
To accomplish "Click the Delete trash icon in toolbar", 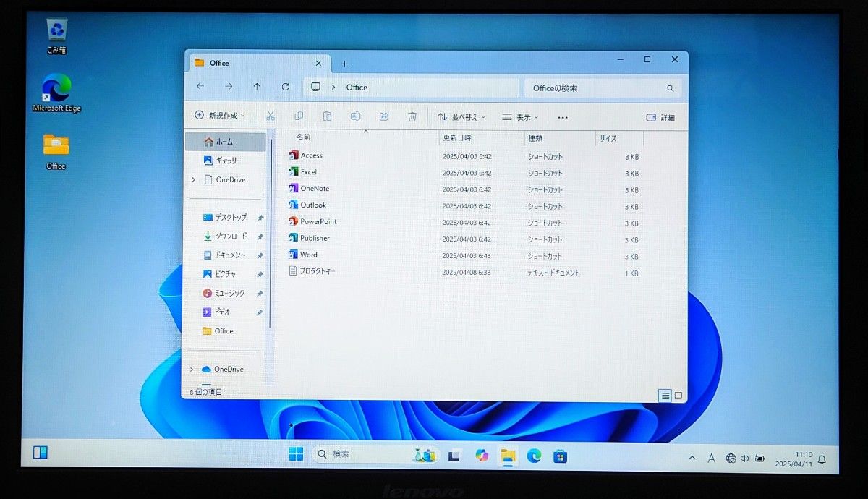I will point(412,116).
